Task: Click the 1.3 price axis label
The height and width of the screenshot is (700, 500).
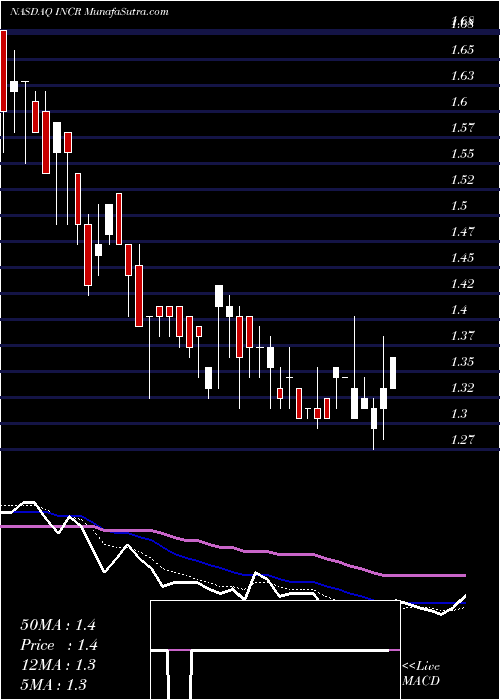Action: pyautogui.click(x=459, y=413)
